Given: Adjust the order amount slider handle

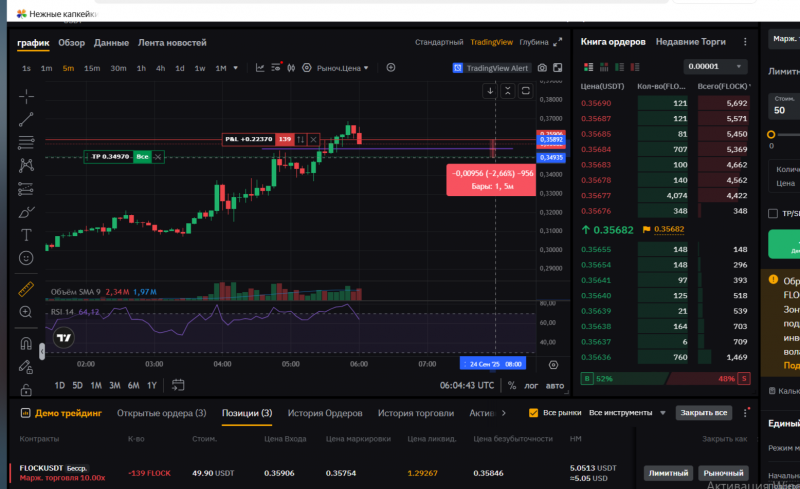Looking at the screenshot, I should pos(771,135).
